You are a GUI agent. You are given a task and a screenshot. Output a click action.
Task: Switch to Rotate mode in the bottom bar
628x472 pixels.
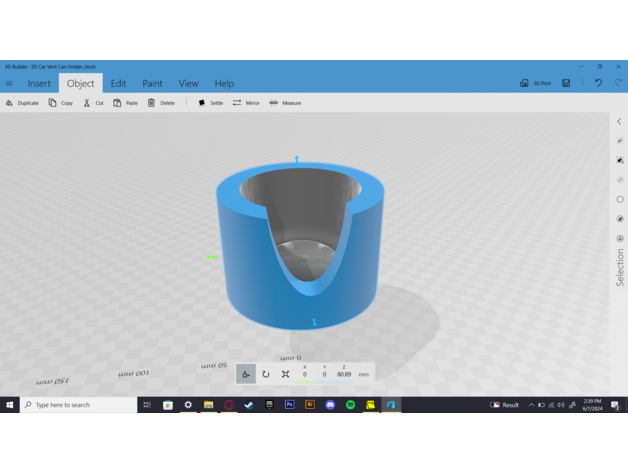click(266, 374)
